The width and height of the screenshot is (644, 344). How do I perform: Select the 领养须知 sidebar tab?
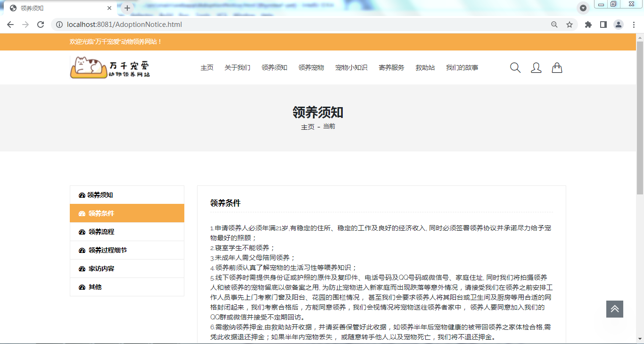127,195
